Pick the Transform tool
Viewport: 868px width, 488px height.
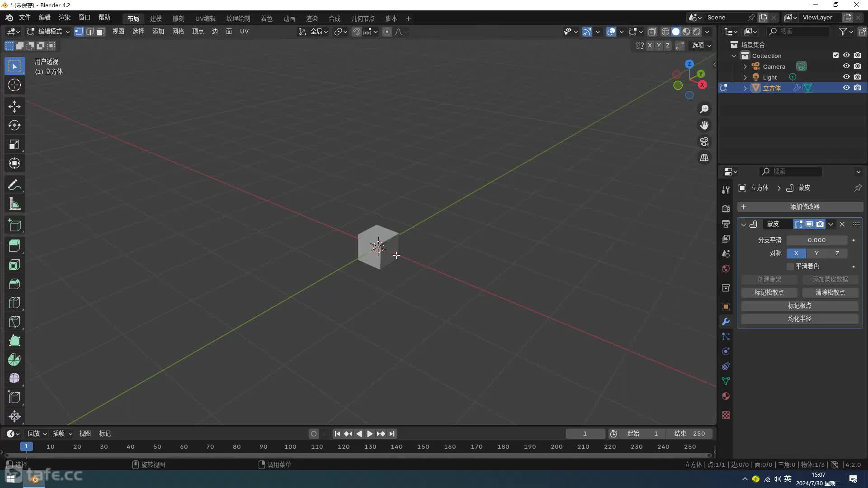[x=14, y=164]
